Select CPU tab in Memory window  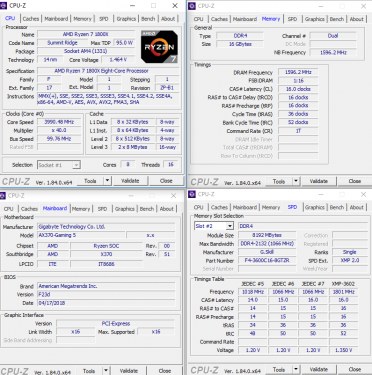coord(198,19)
